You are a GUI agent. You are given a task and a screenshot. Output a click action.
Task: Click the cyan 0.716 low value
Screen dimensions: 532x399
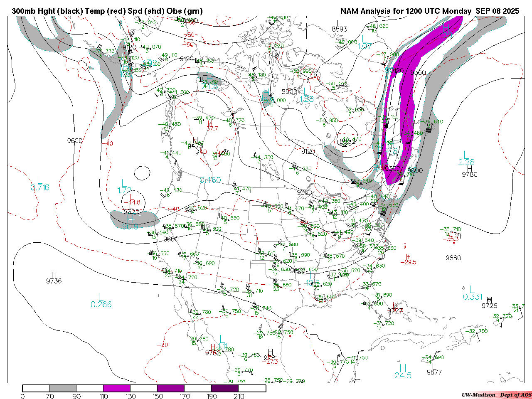click(x=40, y=187)
